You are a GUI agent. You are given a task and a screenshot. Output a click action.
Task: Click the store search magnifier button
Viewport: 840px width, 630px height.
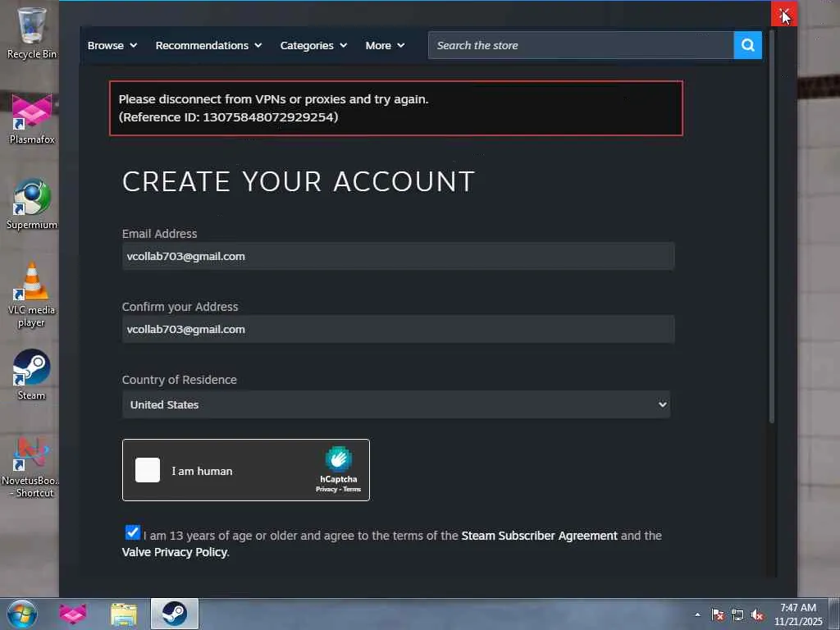(747, 45)
